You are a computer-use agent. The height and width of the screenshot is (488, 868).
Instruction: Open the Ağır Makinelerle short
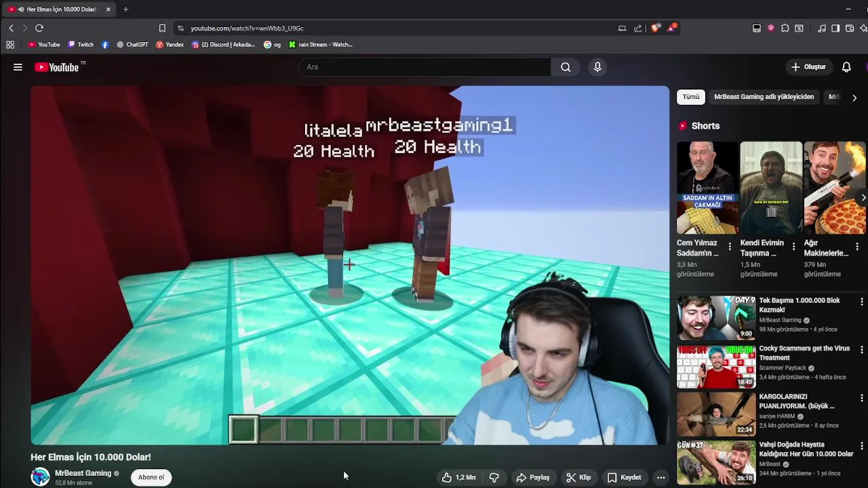835,188
